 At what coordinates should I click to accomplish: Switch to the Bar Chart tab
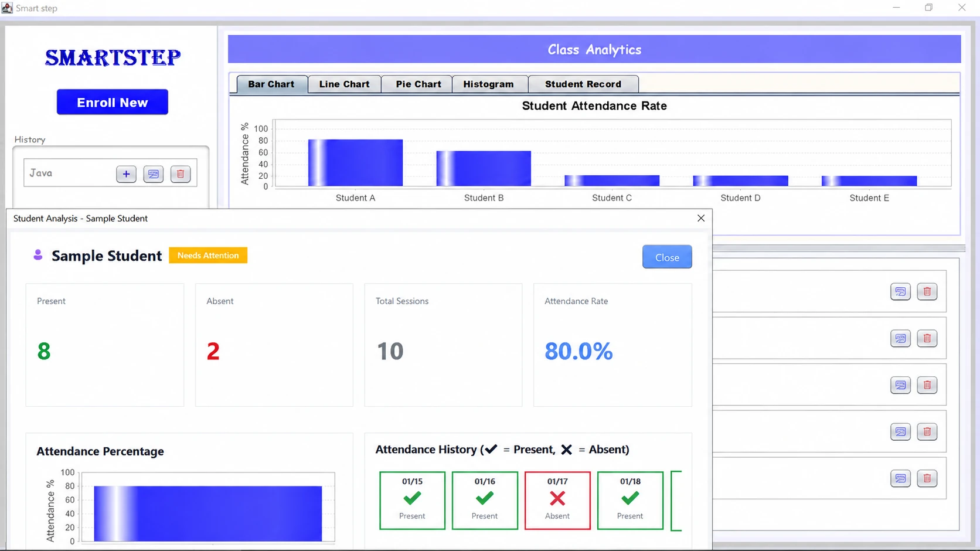[x=271, y=84]
